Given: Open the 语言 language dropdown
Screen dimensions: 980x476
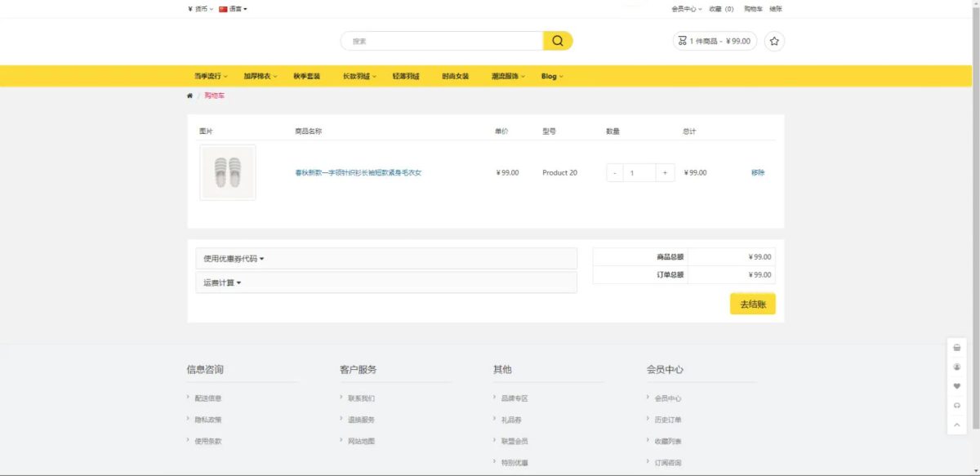Looking at the screenshot, I should click(x=233, y=9).
